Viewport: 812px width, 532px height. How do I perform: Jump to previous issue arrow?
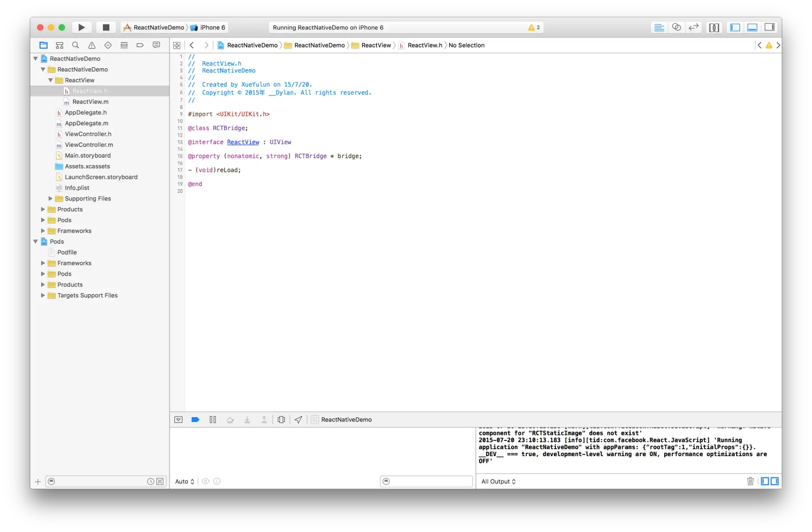759,46
